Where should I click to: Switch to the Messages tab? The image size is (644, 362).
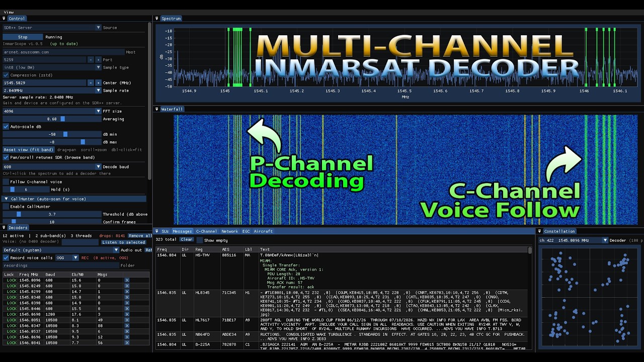(x=182, y=231)
